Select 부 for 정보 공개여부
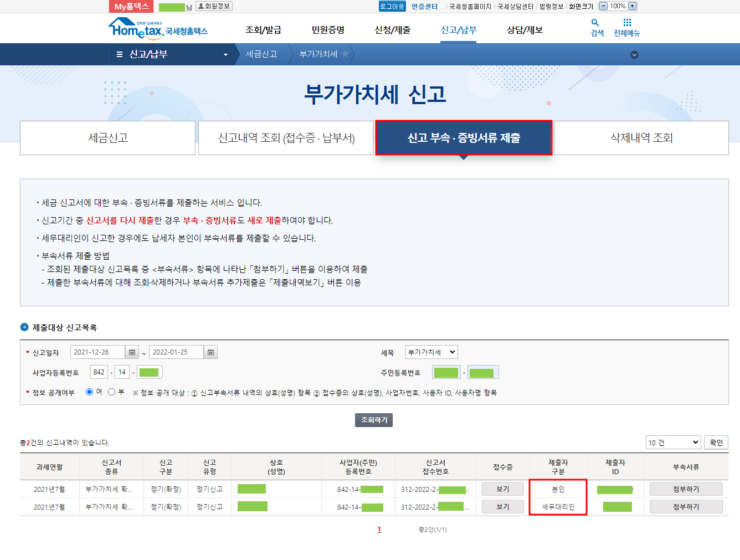The image size is (740, 560). pyautogui.click(x=111, y=392)
